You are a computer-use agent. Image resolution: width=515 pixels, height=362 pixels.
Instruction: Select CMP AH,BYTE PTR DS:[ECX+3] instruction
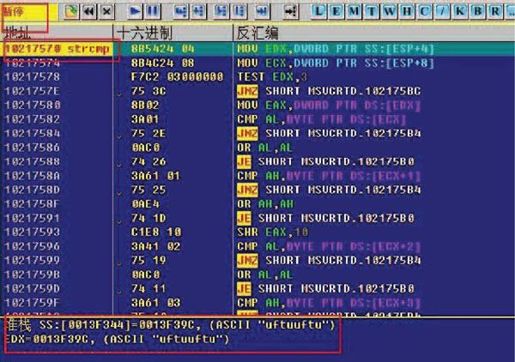[x=329, y=303]
